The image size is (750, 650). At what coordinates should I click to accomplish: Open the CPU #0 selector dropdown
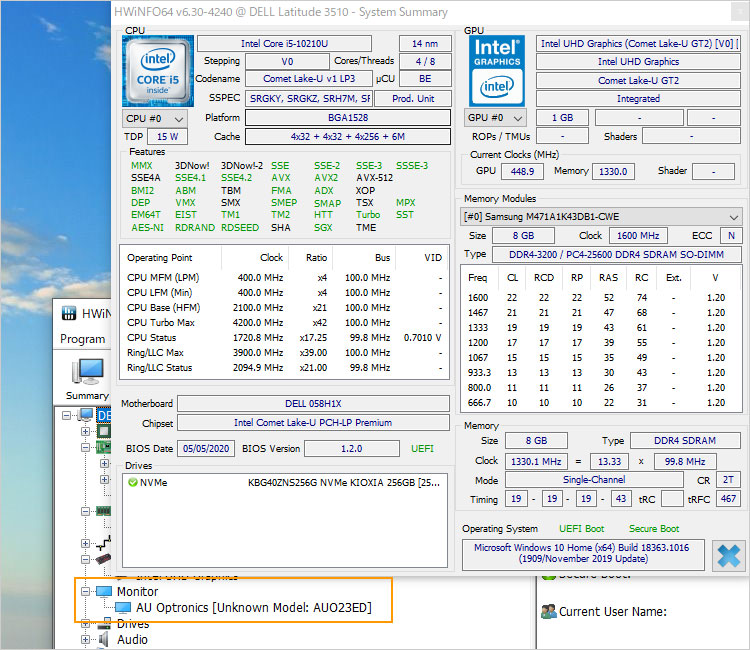(154, 118)
